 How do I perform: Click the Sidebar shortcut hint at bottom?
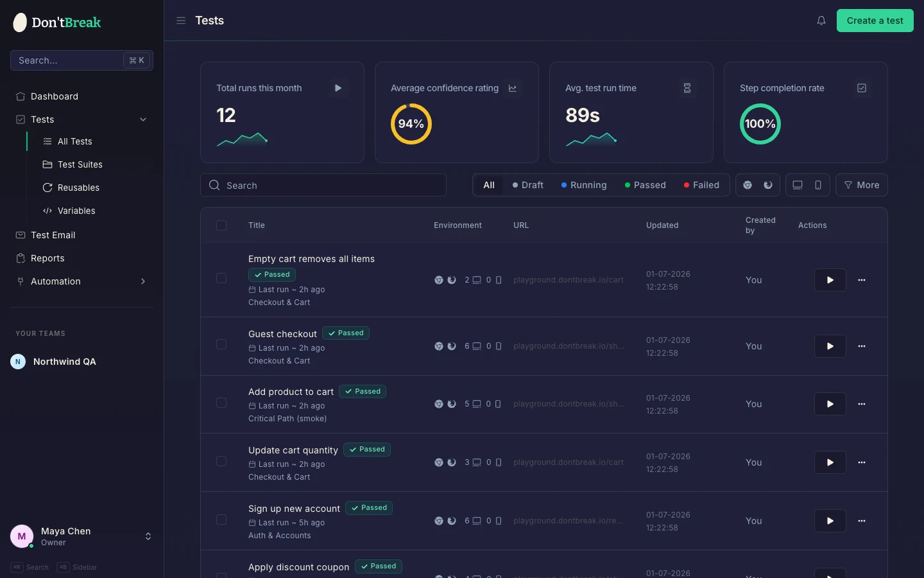77,567
